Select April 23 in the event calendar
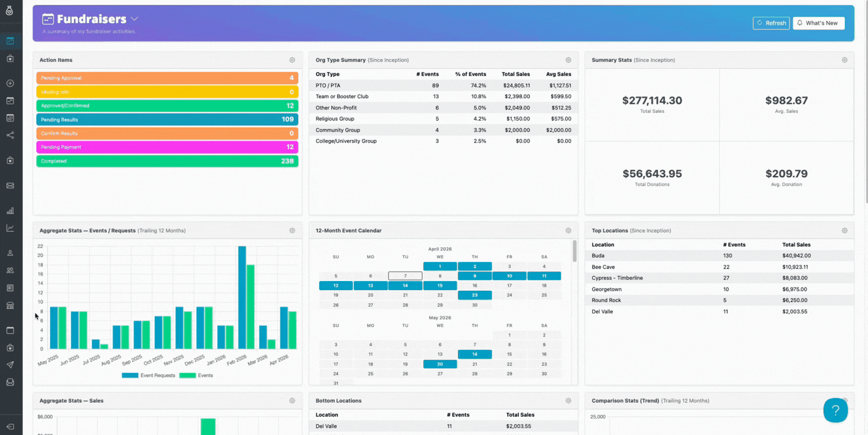The width and height of the screenshot is (868, 435). click(475, 295)
